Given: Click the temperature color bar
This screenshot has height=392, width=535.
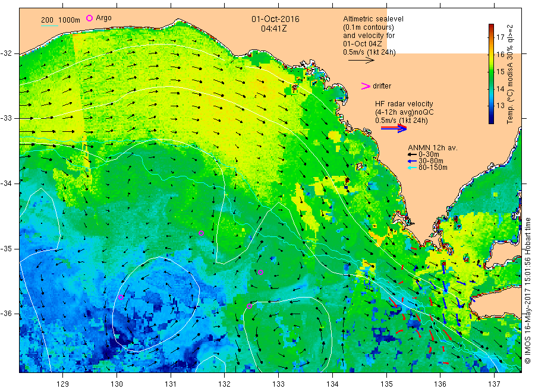Looking at the screenshot, I should tap(491, 74).
